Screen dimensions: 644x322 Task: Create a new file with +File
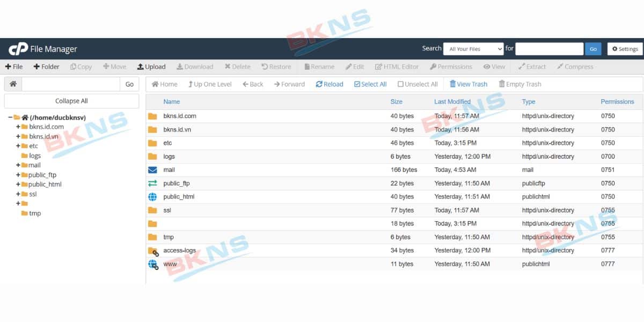coord(14,67)
